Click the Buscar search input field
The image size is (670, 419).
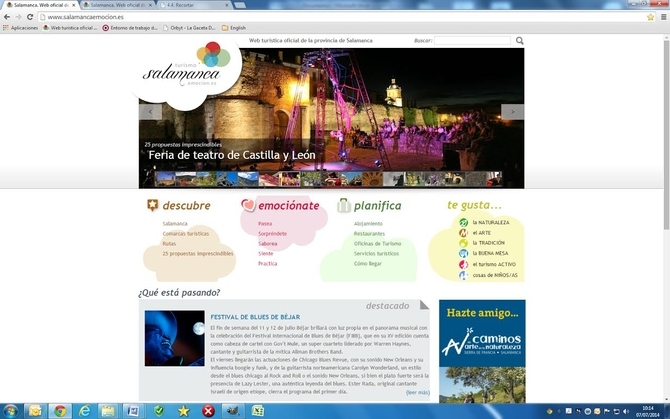pyautogui.click(x=473, y=41)
